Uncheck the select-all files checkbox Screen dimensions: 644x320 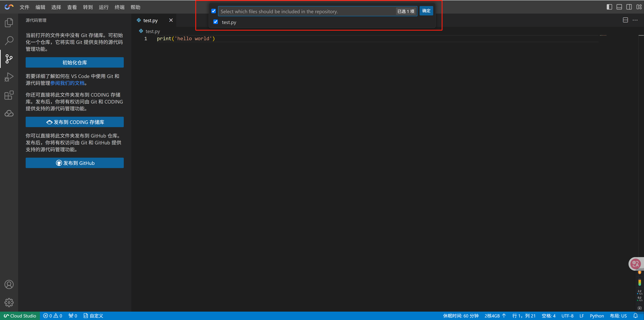tap(213, 11)
